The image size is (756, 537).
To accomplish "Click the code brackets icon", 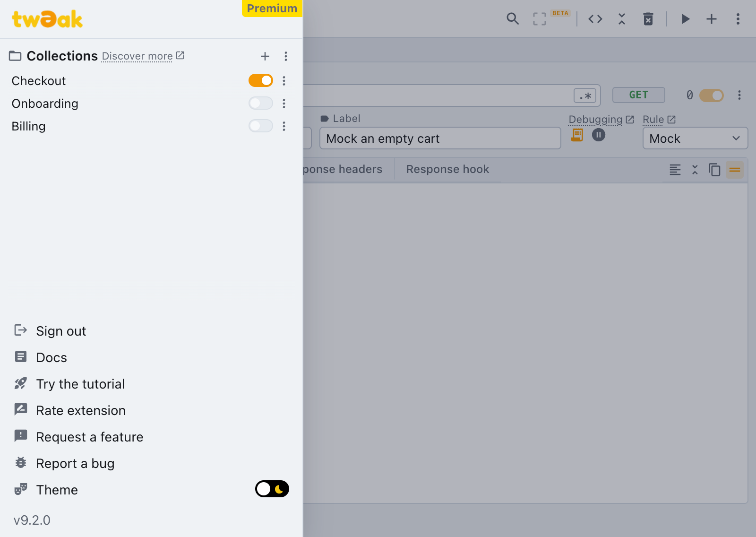I will point(595,19).
